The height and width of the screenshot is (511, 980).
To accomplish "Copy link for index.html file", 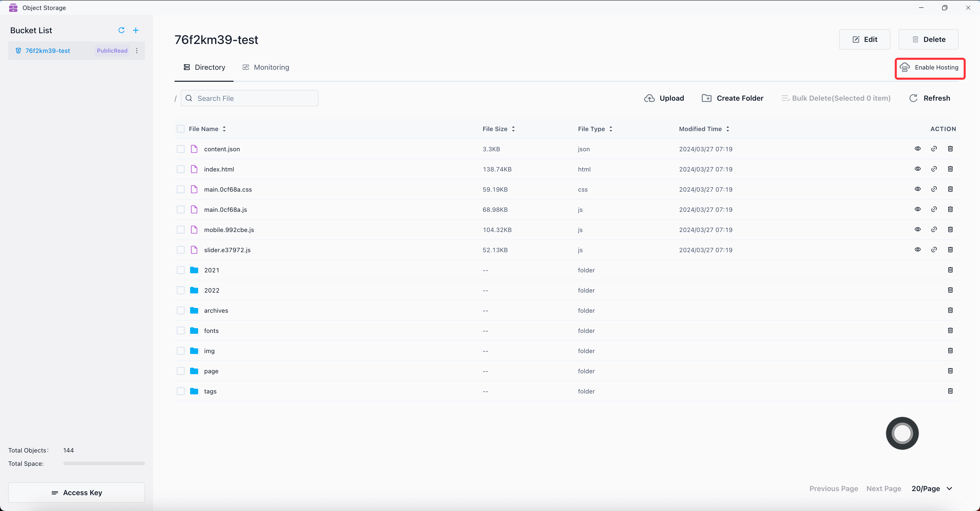I will (934, 169).
